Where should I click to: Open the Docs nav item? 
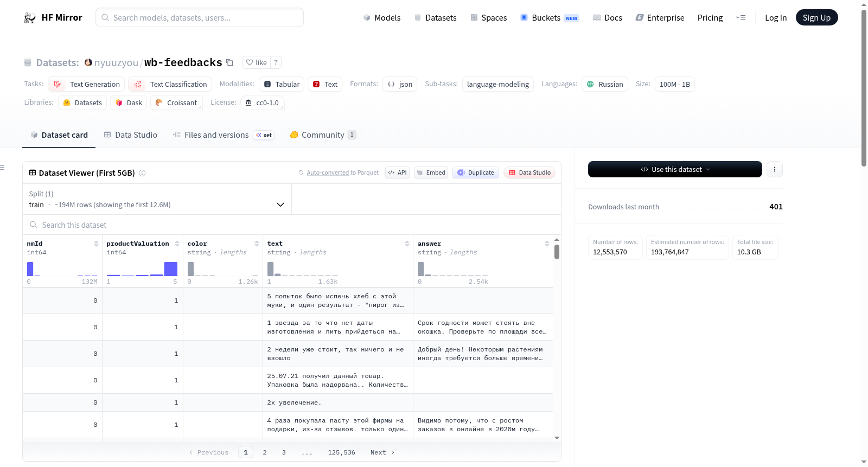[x=608, y=17]
